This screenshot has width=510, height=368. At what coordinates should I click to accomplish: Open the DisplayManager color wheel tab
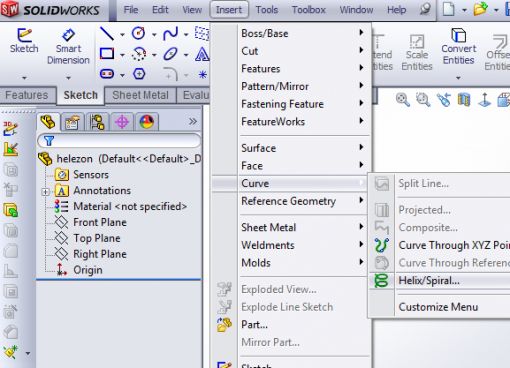[146, 122]
